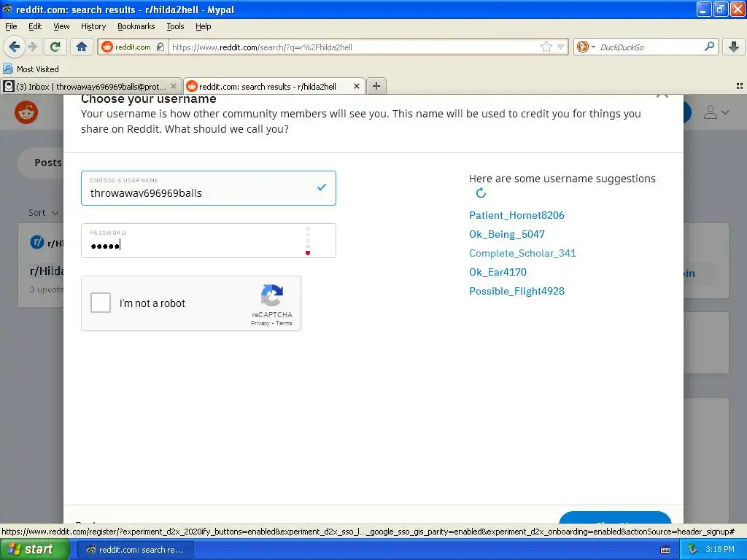Image resolution: width=747 pixels, height=560 pixels.
Task: Close the reddit search results tab
Action: coord(356,86)
